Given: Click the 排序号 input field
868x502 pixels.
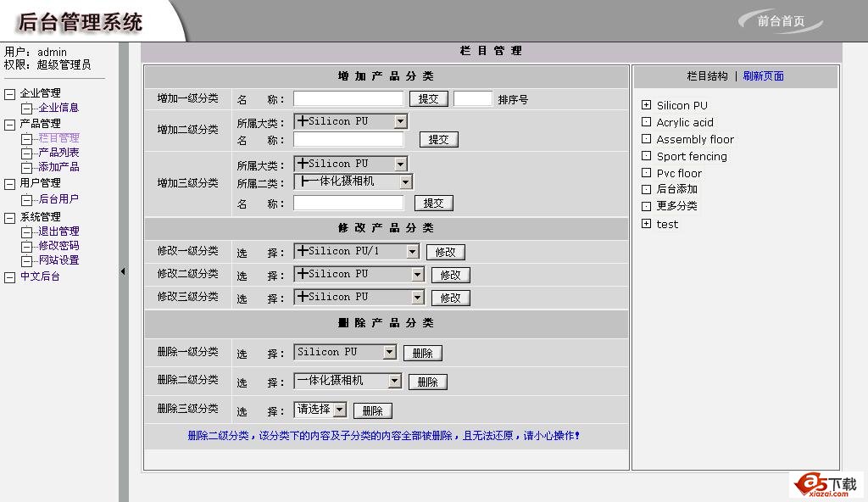Looking at the screenshot, I should pos(472,98).
